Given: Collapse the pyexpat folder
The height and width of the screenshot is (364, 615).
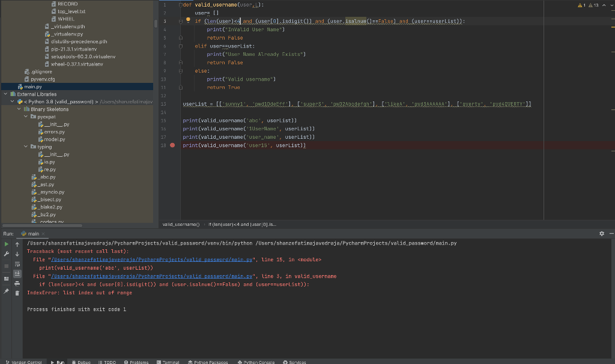Looking at the screenshot, I should tap(26, 117).
